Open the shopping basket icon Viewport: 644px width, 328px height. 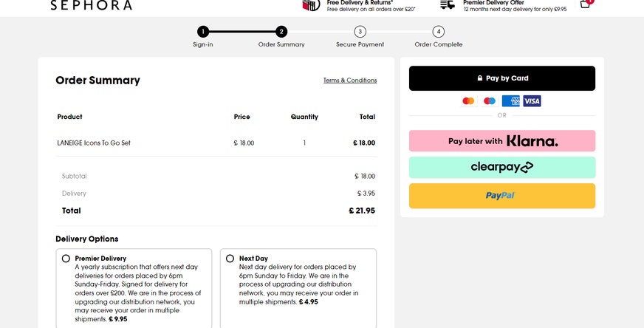586,4
